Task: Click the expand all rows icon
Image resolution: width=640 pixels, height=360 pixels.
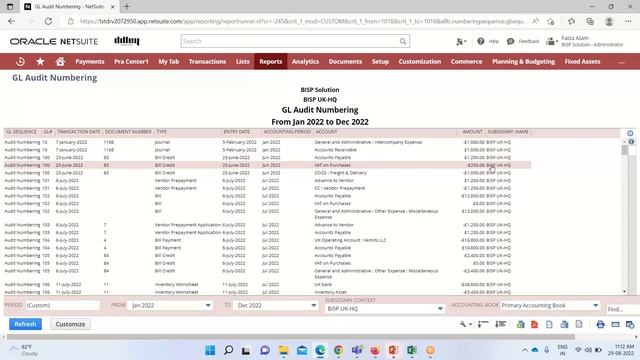Action: point(501,324)
